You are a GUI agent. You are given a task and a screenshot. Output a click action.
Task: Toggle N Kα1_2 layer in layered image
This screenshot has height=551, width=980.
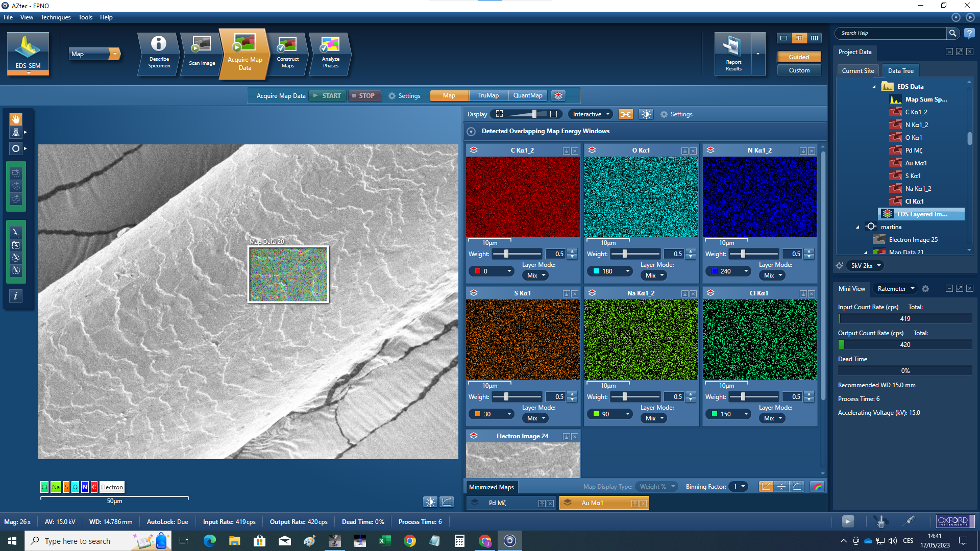coord(710,150)
